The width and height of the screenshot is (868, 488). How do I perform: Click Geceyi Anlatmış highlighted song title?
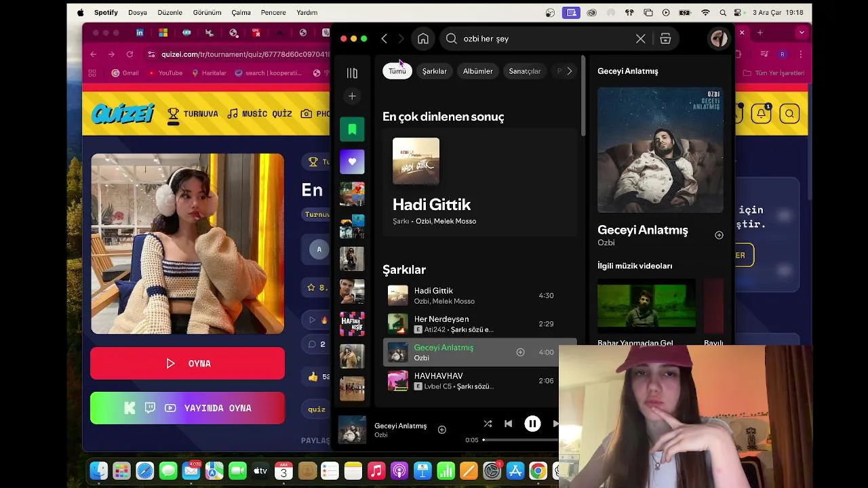[x=443, y=348]
